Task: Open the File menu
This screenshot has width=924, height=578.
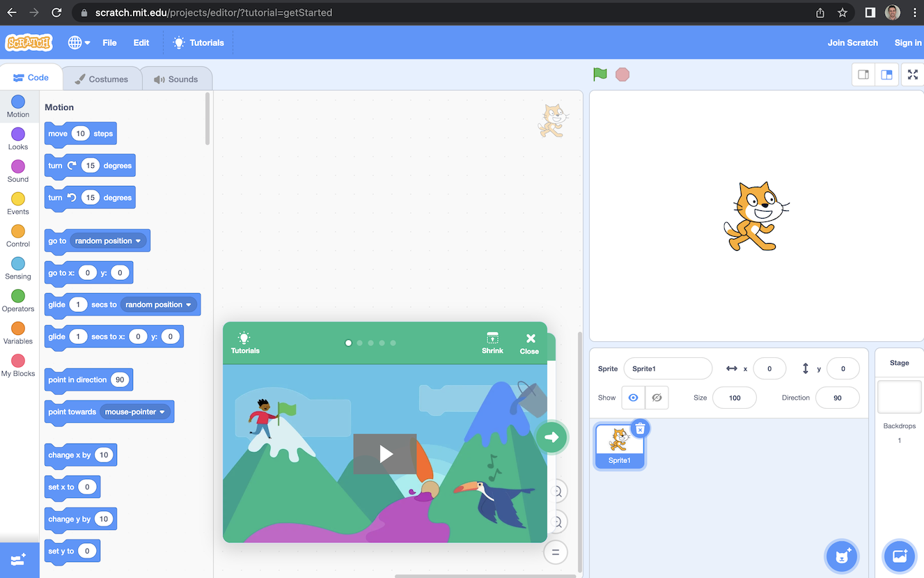Action: coord(109,42)
